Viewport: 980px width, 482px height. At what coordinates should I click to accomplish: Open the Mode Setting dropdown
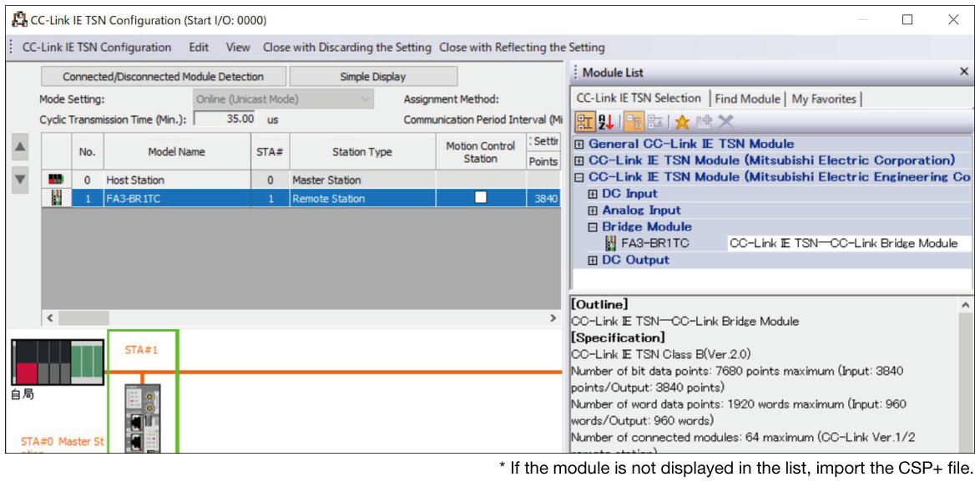click(x=283, y=99)
